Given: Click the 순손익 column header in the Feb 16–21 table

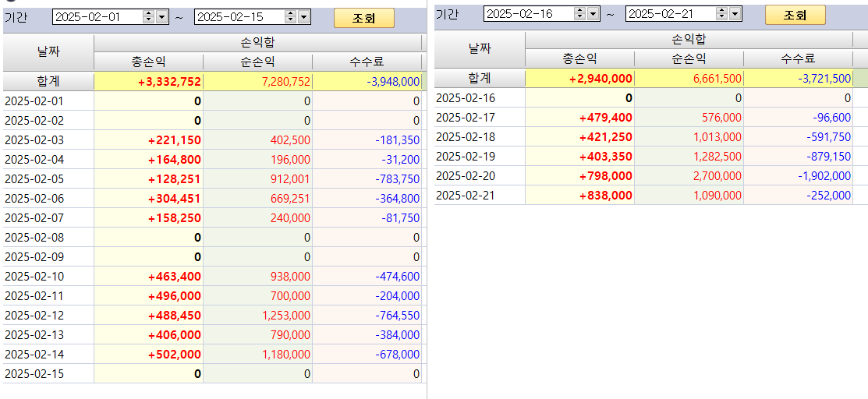Looking at the screenshot, I should [689, 58].
